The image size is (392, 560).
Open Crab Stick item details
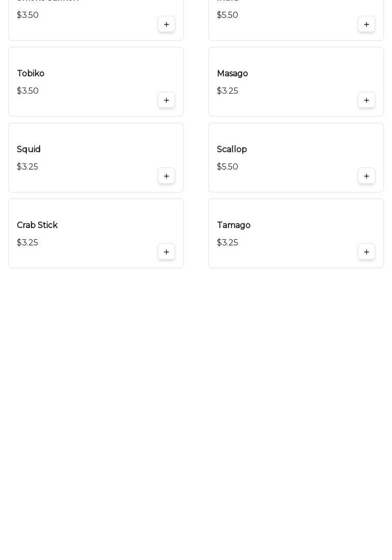coord(37,226)
